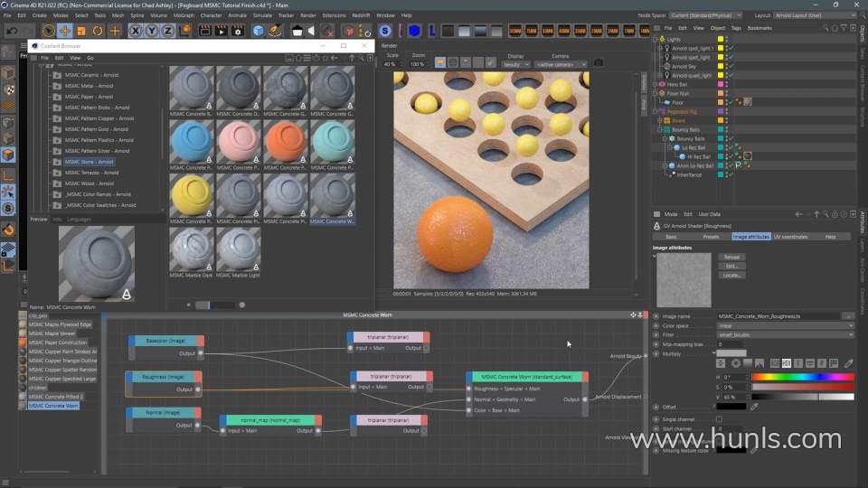Select the orange MSMC Concrete material thumbnail

(286, 142)
